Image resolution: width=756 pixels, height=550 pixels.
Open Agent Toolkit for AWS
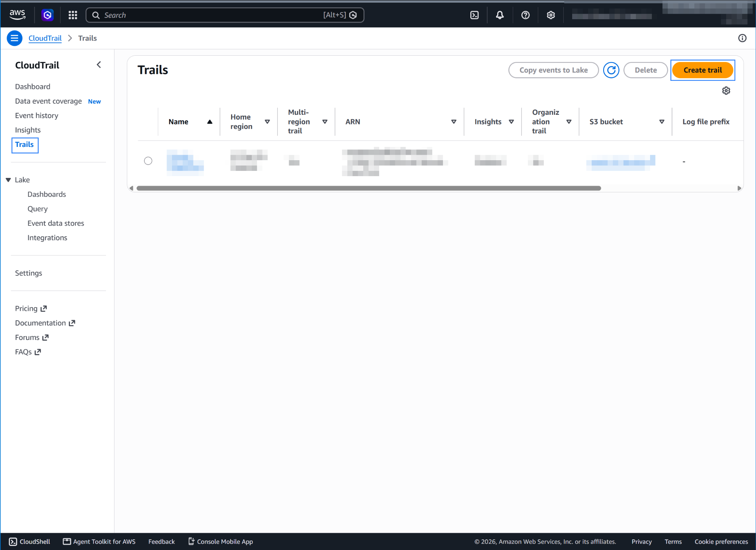(99, 542)
